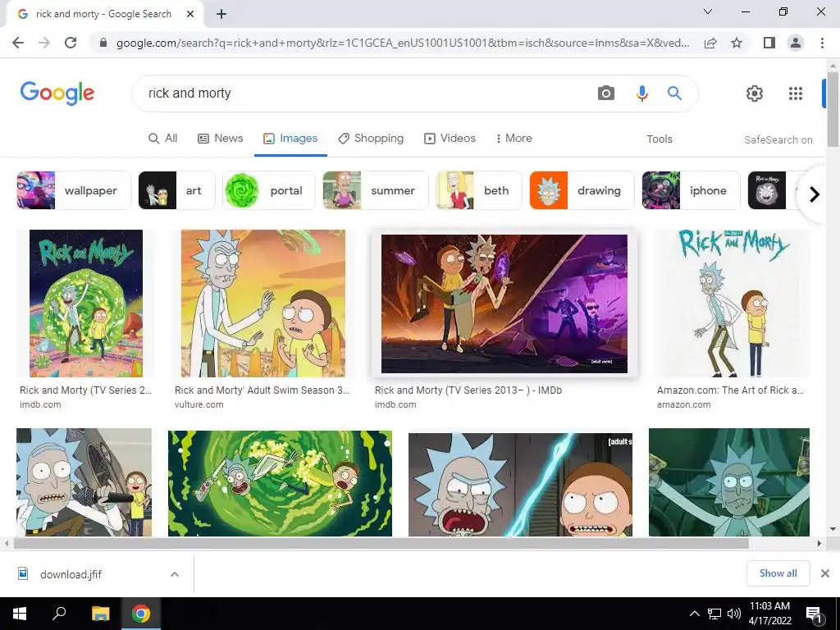This screenshot has height=630, width=840.
Task: Click the vertical page scrollbar thumb
Action: [x=833, y=110]
